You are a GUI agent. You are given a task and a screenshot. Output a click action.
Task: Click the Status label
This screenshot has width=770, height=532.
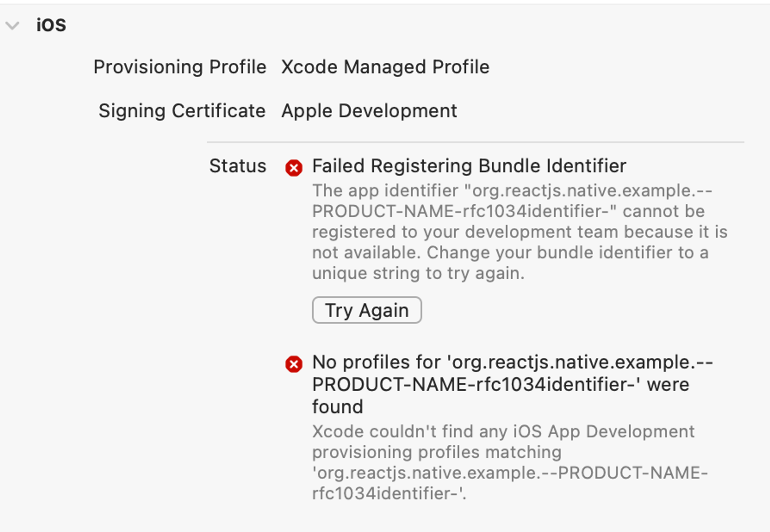click(238, 166)
